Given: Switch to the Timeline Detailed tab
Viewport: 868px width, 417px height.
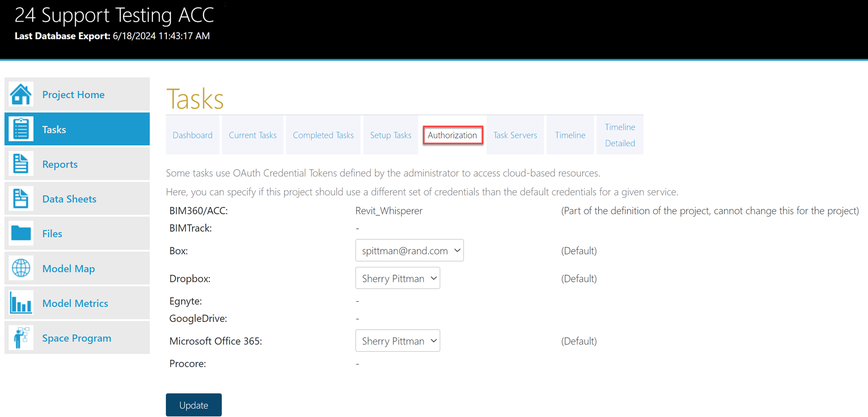Looking at the screenshot, I should [x=620, y=135].
